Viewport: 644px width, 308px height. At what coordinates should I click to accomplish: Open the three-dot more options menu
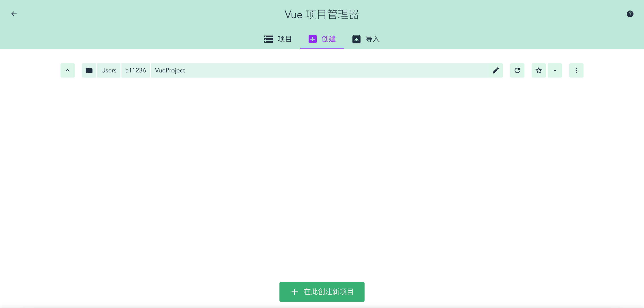576,70
